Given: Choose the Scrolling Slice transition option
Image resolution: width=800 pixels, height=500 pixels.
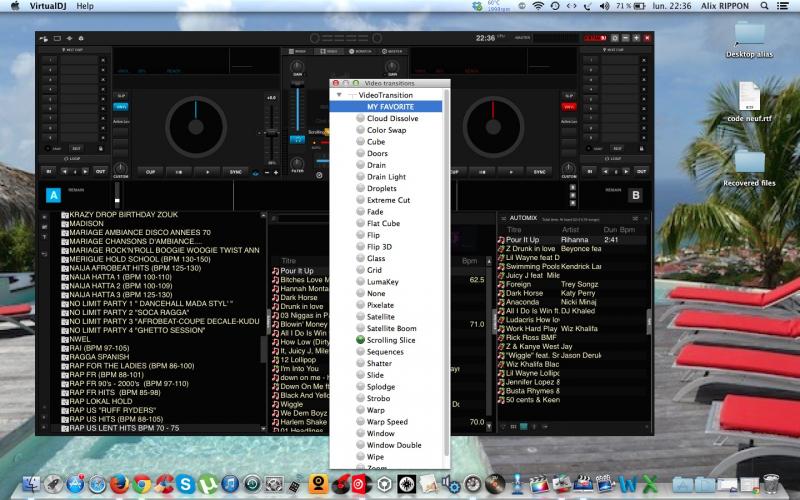Looking at the screenshot, I should pos(360,340).
